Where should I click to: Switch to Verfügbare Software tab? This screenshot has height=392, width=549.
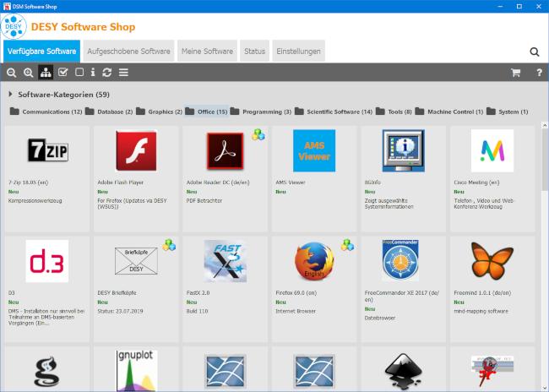(41, 52)
